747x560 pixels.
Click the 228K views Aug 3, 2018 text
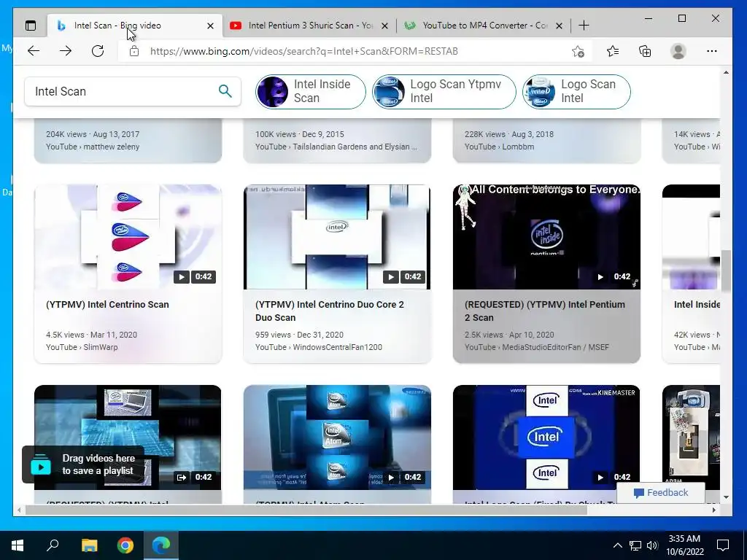point(508,134)
